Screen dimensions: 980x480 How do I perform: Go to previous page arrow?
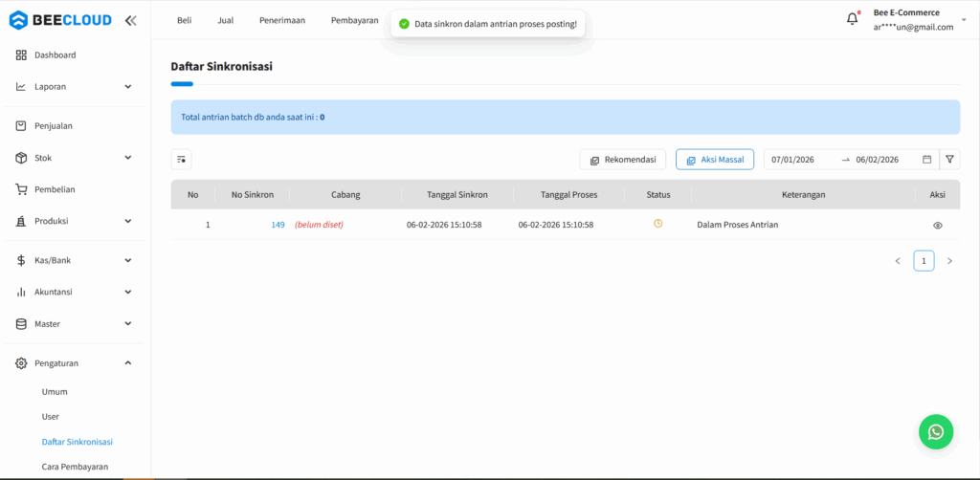click(898, 261)
